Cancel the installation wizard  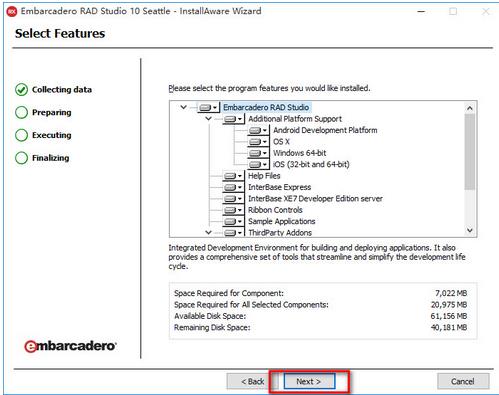463,381
